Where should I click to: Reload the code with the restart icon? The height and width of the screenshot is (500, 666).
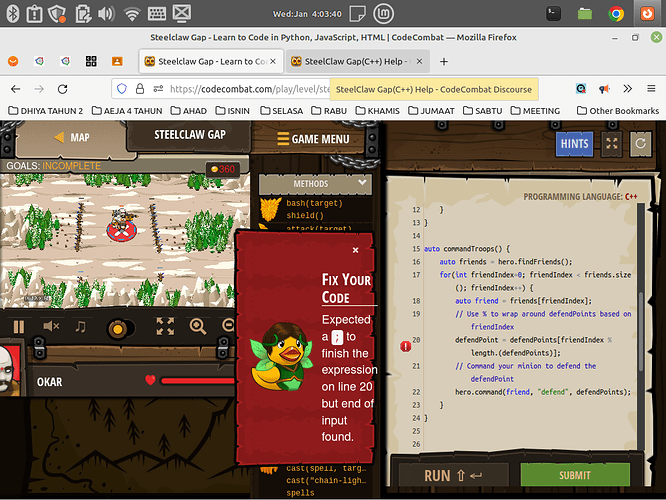click(x=641, y=144)
